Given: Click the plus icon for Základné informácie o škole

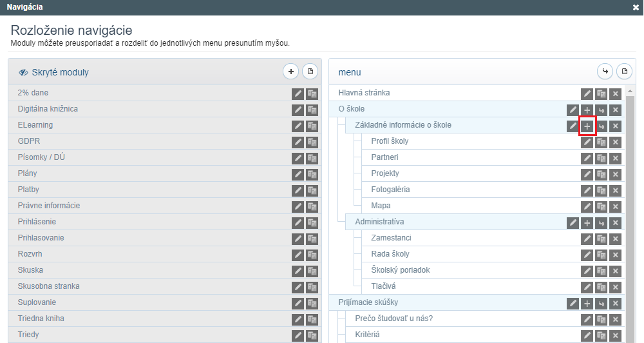Looking at the screenshot, I should pyautogui.click(x=587, y=126).
